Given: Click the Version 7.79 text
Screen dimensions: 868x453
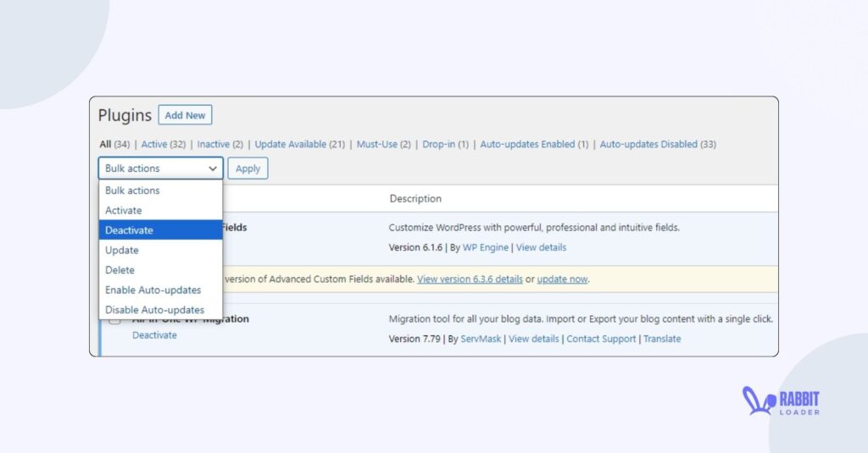Looking at the screenshot, I should point(414,339).
